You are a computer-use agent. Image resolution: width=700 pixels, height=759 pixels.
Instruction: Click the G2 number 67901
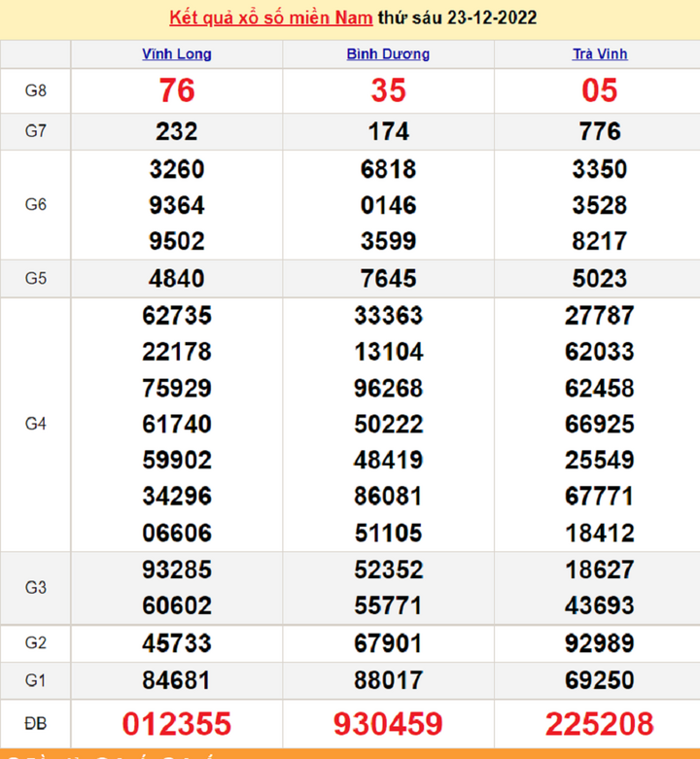coord(388,643)
